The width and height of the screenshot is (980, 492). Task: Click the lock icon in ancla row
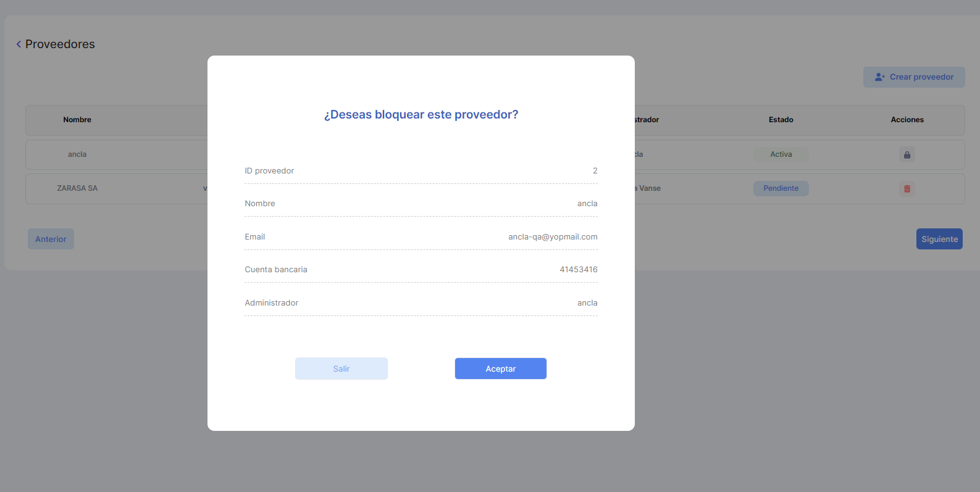pos(907,155)
